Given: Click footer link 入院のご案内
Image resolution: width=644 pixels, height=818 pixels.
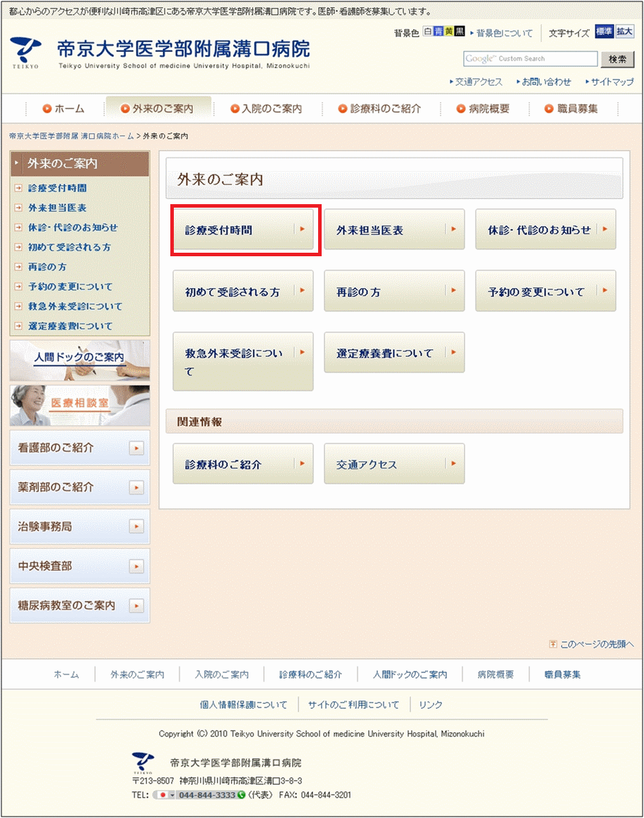Looking at the screenshot, I should coord(222,674).
